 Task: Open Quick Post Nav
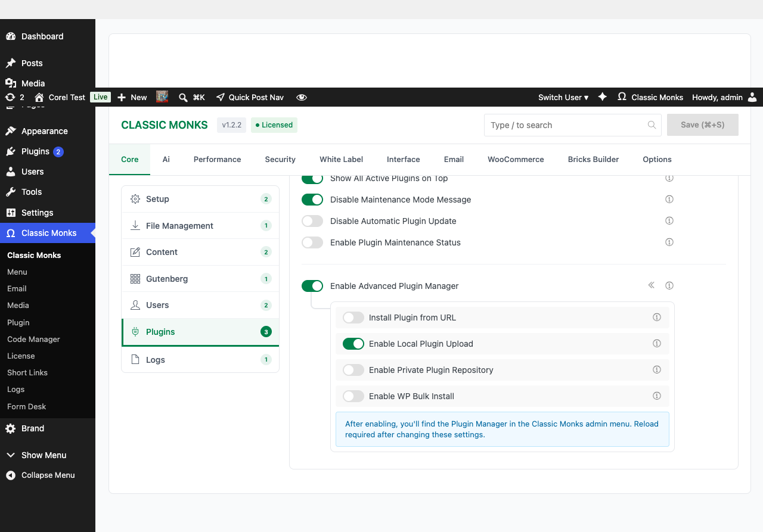(250, 97)
